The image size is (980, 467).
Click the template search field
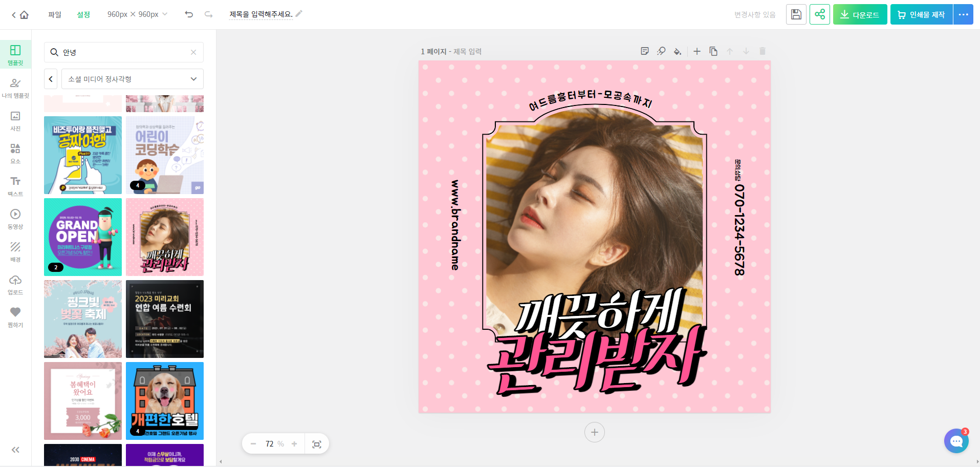124,52
